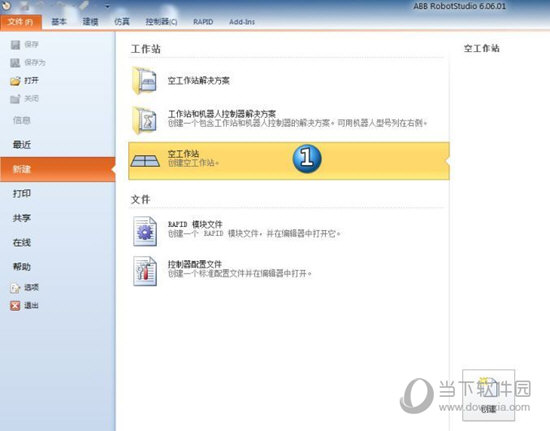Open the 最近 recent files entry
Viewport: 550px width, 431px height.
[22, 144]
